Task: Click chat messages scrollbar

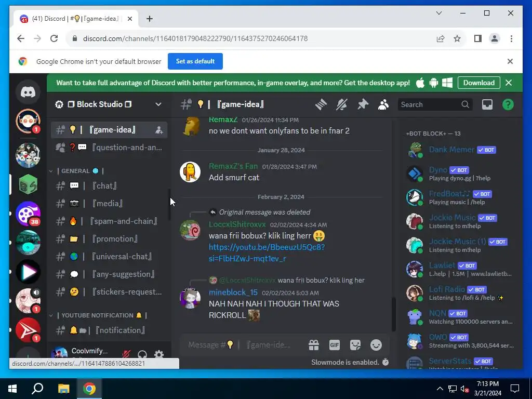Action: (394, 314)
